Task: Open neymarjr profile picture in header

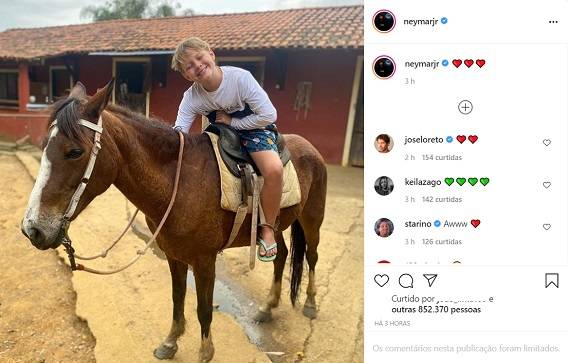Action: (x=384, y=21)
